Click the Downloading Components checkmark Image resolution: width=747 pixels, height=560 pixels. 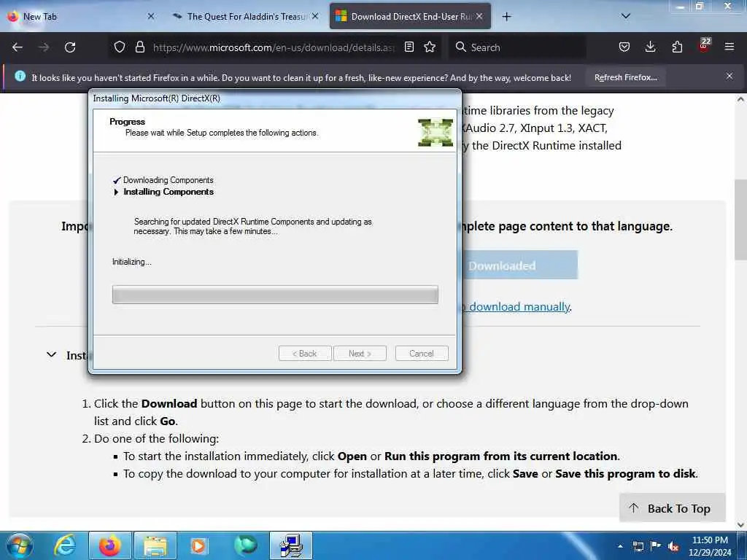[x=117, y=180]
